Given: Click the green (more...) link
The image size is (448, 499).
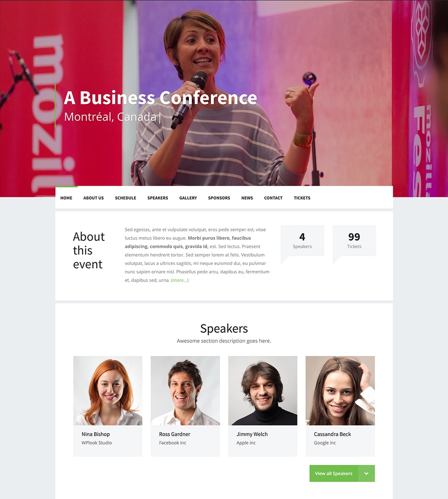Looking at the screenshot, I should [x=180, y=280].
